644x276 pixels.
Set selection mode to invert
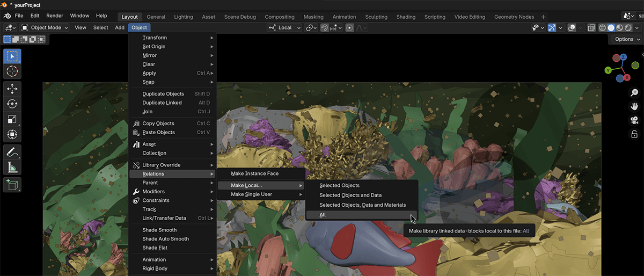pos(32,39)
